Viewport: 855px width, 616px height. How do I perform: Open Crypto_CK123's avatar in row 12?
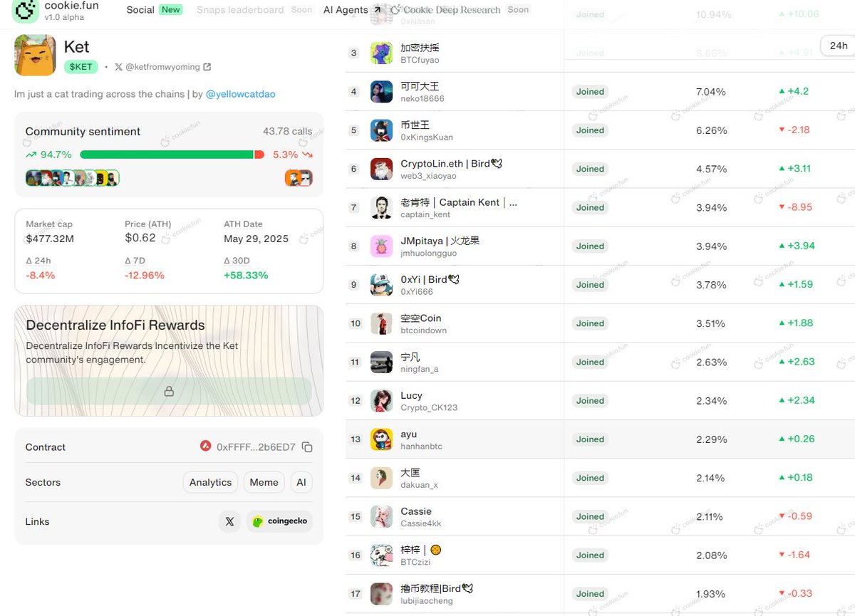(382, 401)
